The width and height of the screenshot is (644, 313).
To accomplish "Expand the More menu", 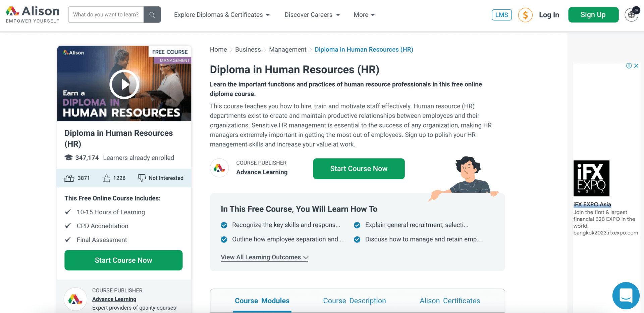I will [364, 15].
